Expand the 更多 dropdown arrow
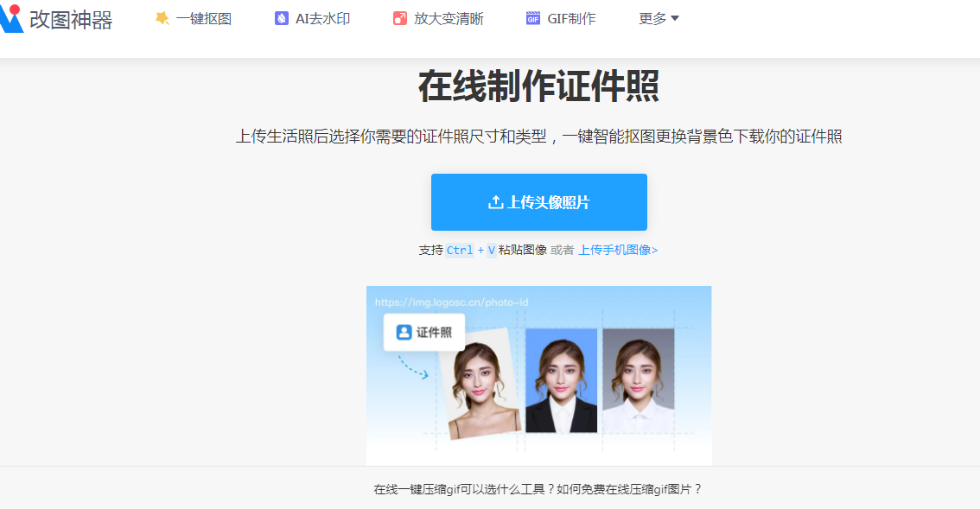The image size is (980, 509). click(675, 19)
